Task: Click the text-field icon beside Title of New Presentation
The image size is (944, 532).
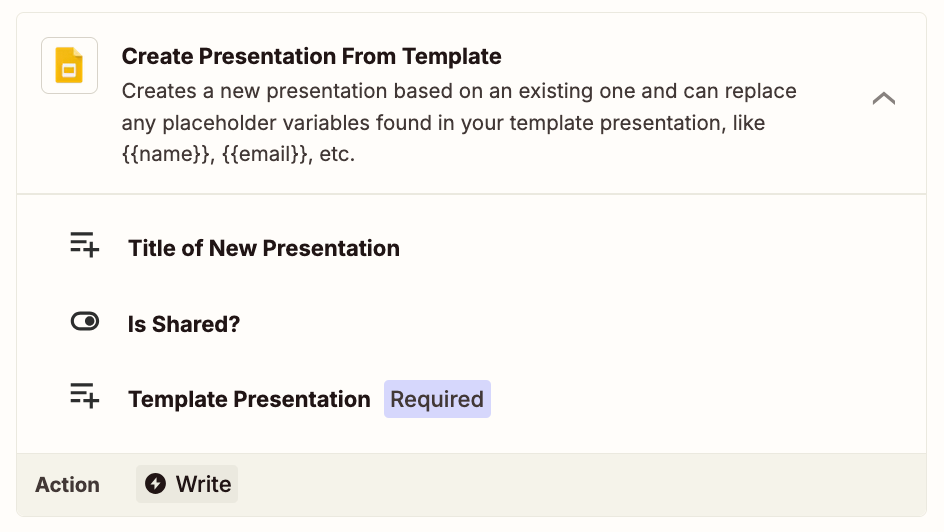Action: click(x=84, y=245)
